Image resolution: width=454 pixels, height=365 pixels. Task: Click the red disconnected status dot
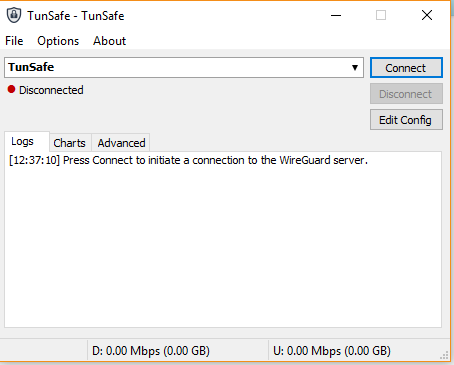(x=11, y=89)
